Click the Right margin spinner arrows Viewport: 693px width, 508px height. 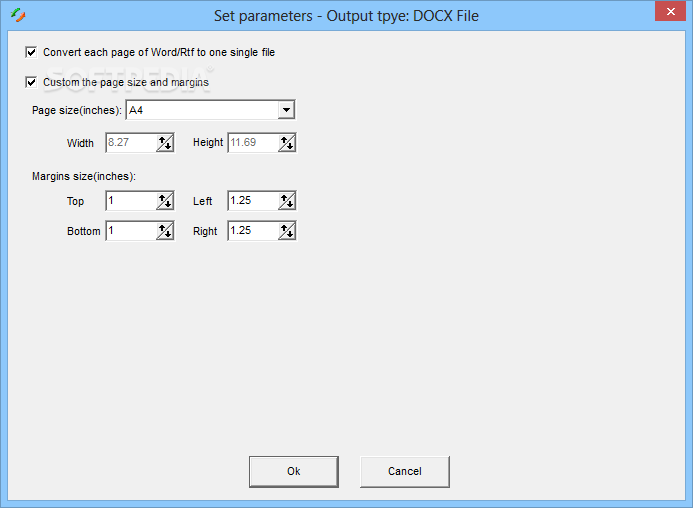(x=287, y=231)
